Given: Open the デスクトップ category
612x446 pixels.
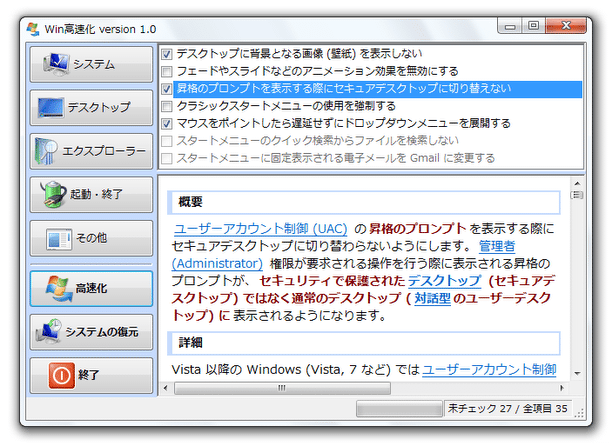Looking at the screenshot, I should point(91,107).
